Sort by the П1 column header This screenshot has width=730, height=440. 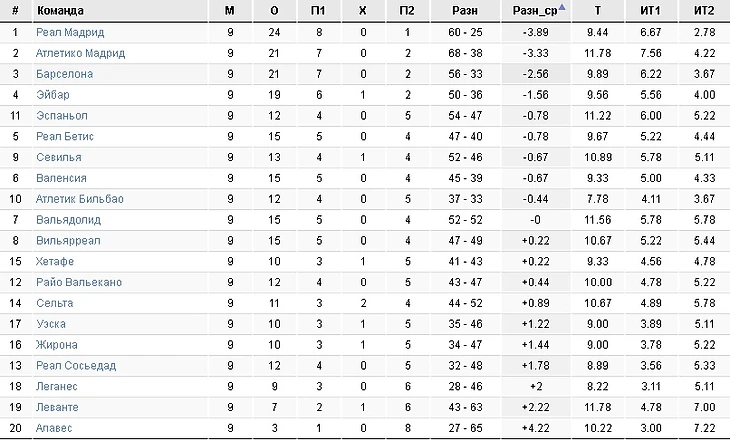[x=318, y=10]
